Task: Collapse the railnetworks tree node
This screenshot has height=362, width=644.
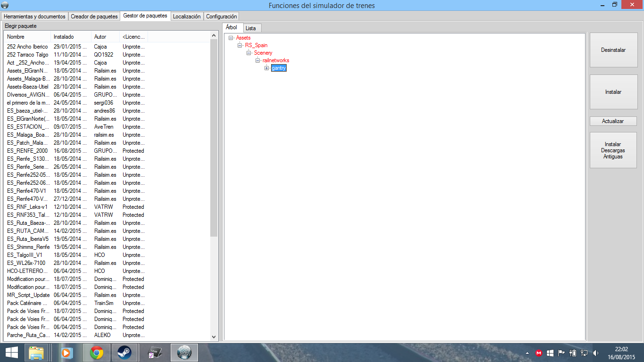Action: pos(257,60)
